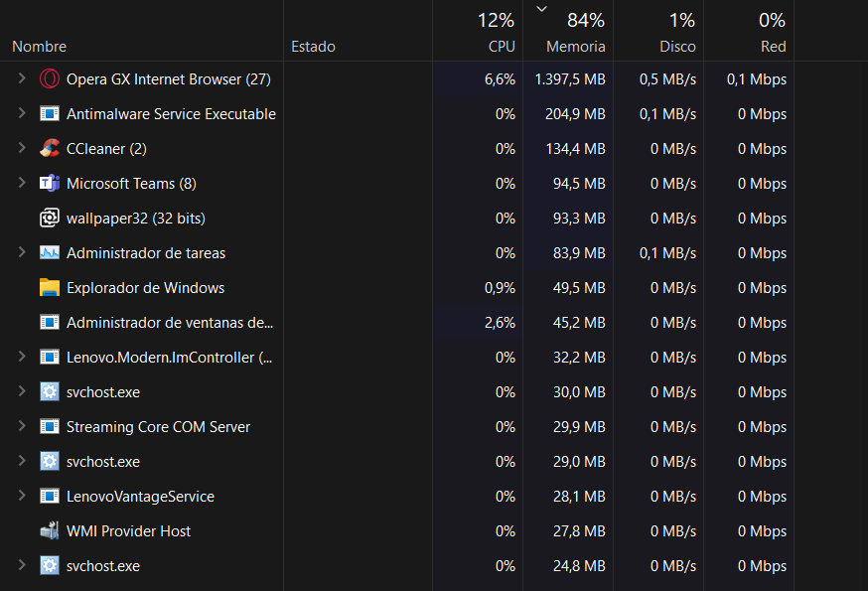This screenshot has height=591, width=868.
Task: Click the Antimalware Service Executable icon
Action: click(x=50, y=113)
